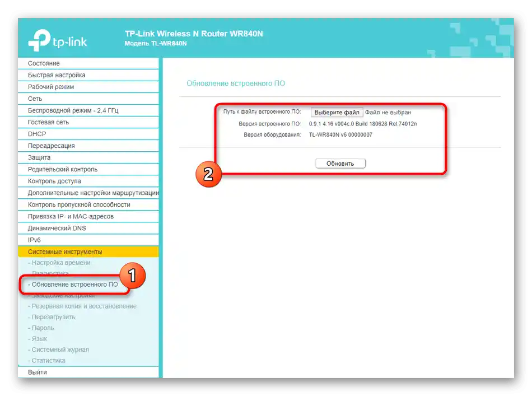Open Беспроводной режим - 2,4 ГГц
This screenshot has height=396, width=532.
pyautogui.click(x=88, y=110)
